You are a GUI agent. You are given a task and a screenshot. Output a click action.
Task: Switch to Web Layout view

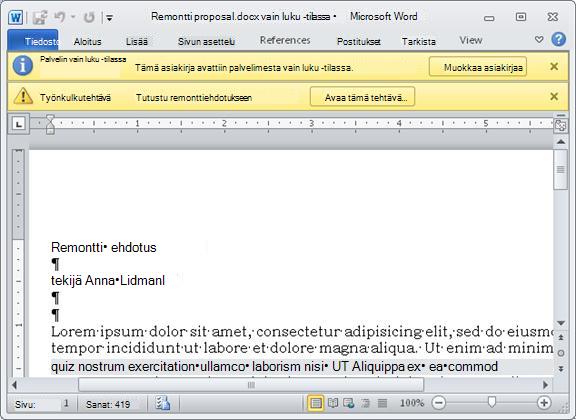point(348,403)
